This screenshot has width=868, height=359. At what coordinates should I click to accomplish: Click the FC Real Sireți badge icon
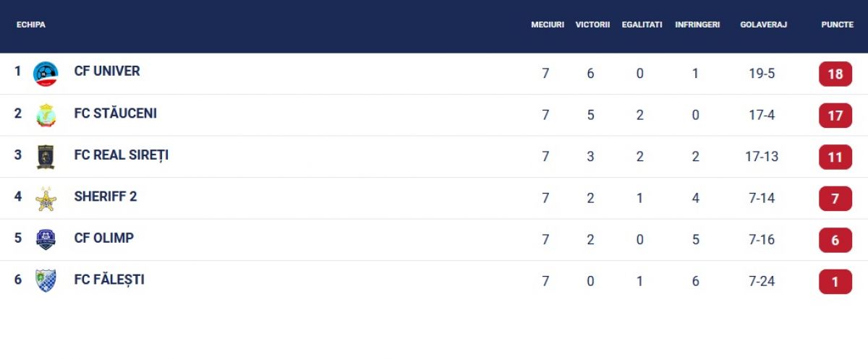pos(46,157)
